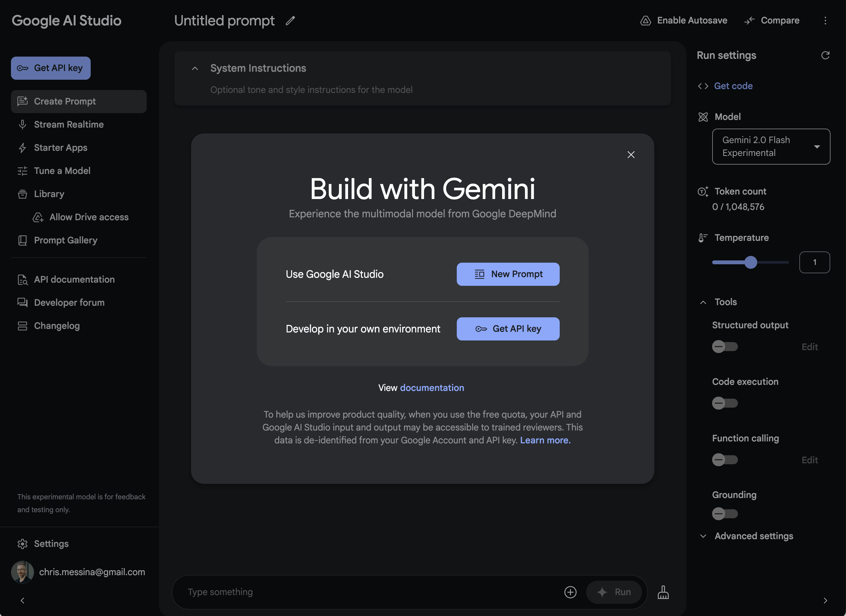Toggle the Structured output switch
Screen dimensions: 846x616
pyautogui.click(x=724, y=346)
